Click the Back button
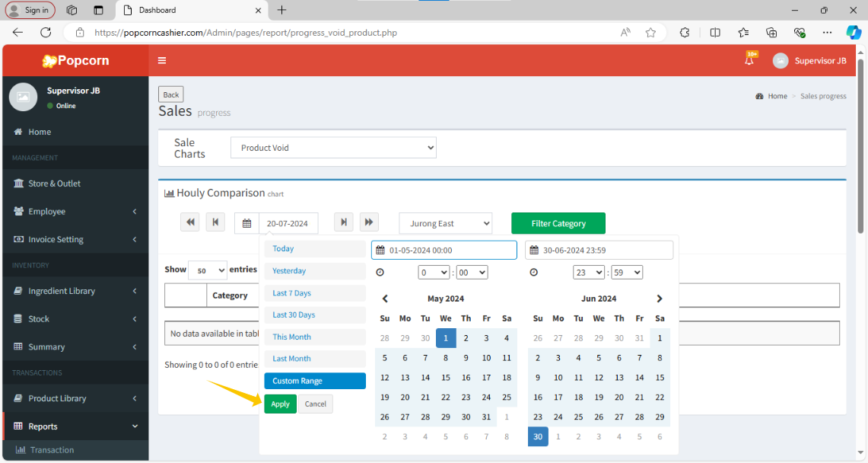Image resolution: width=868 pixels, height=463 pixels. click(171, 94)
